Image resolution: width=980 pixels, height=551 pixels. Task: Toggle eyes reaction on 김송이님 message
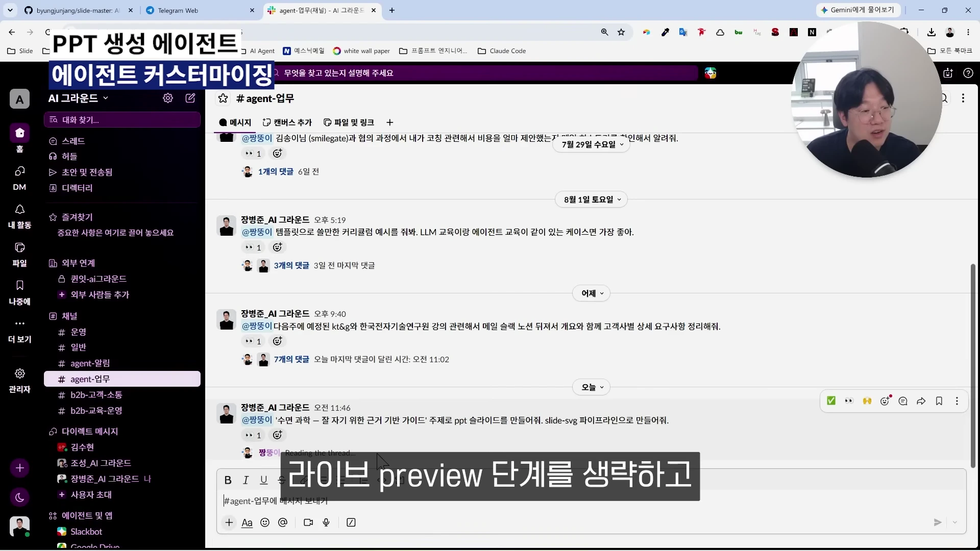[253, 154]
